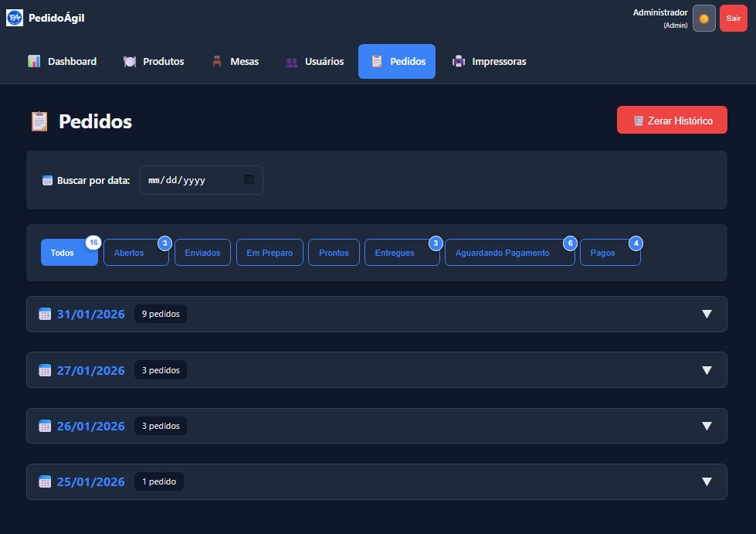The width and height of the screenshot is (756, 534).
Task: Collapse arrow on the 25/01/2026 row
Action: pos(705,481)
